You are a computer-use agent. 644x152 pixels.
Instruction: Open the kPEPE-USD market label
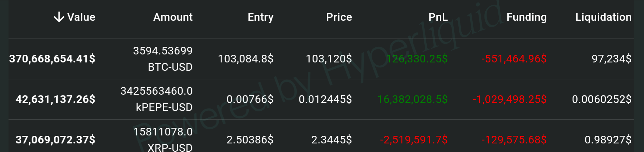pos(164,107)
